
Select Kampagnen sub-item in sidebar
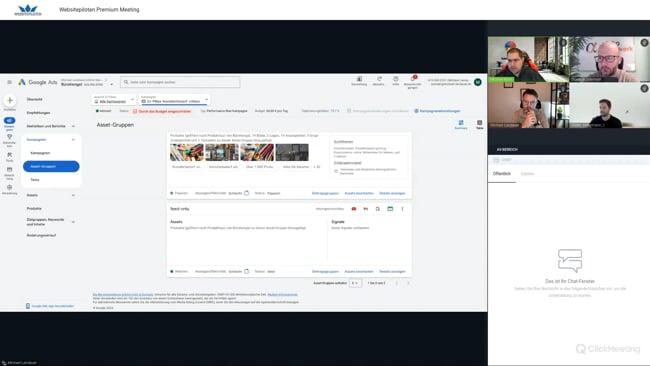point(40,153)
